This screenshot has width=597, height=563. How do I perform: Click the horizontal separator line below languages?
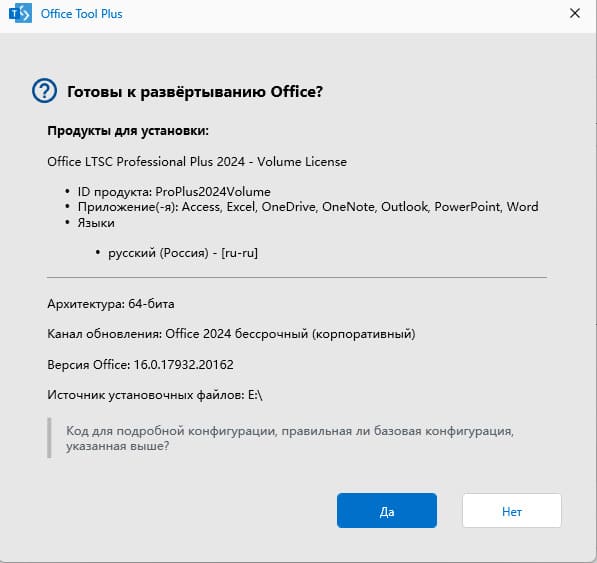pyautogui.click(x=297, y=278)
